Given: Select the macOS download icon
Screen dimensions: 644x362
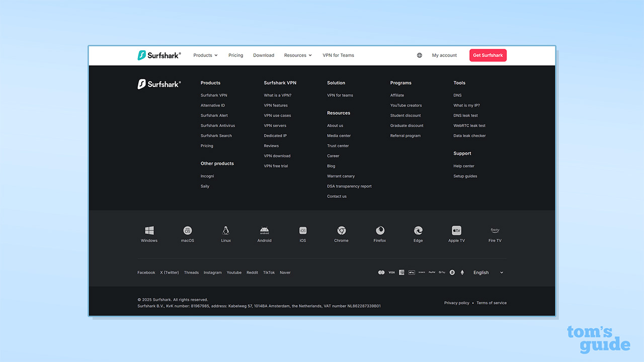Looking at the screenshot, I should tap(188, 231).
